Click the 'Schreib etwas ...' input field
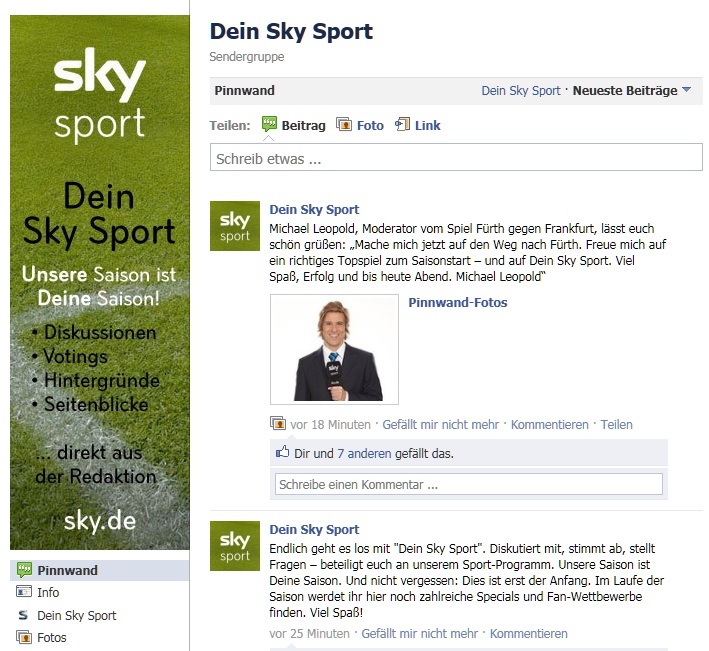The height and width of the screenshot is (651, 709). [x=456, y=157]
